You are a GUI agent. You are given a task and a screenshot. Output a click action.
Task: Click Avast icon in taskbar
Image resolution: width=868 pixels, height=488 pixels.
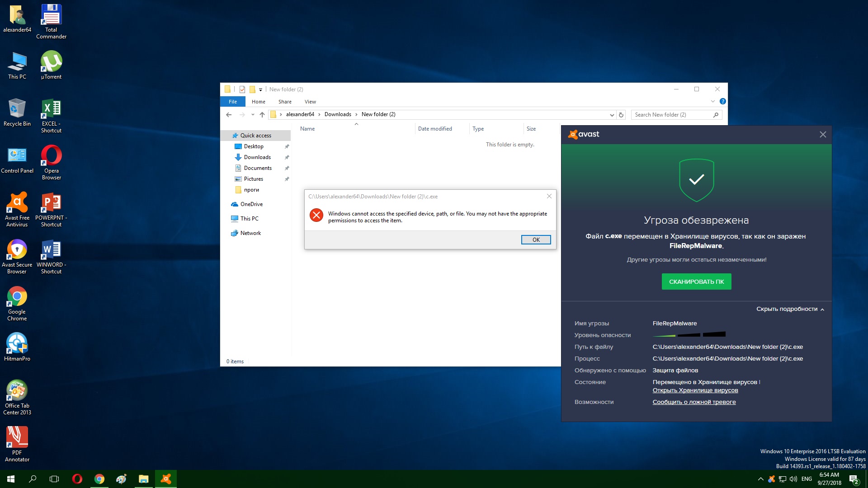pyautogui.click(x=166, y=479)
